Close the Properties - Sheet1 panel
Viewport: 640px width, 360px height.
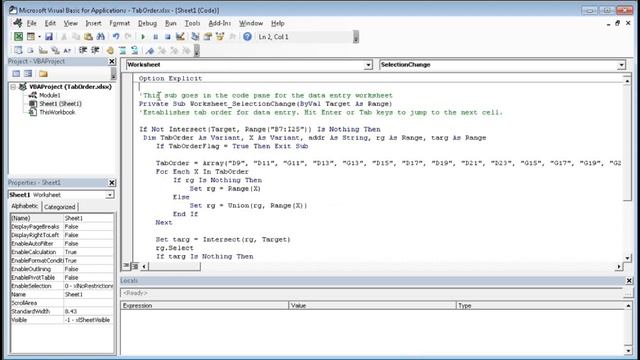pos(112,183)
